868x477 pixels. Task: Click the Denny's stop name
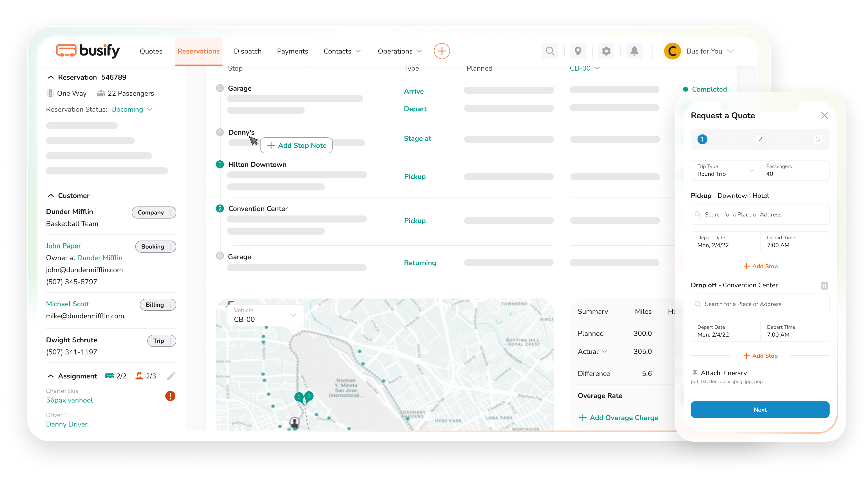[x=241, y=132]
